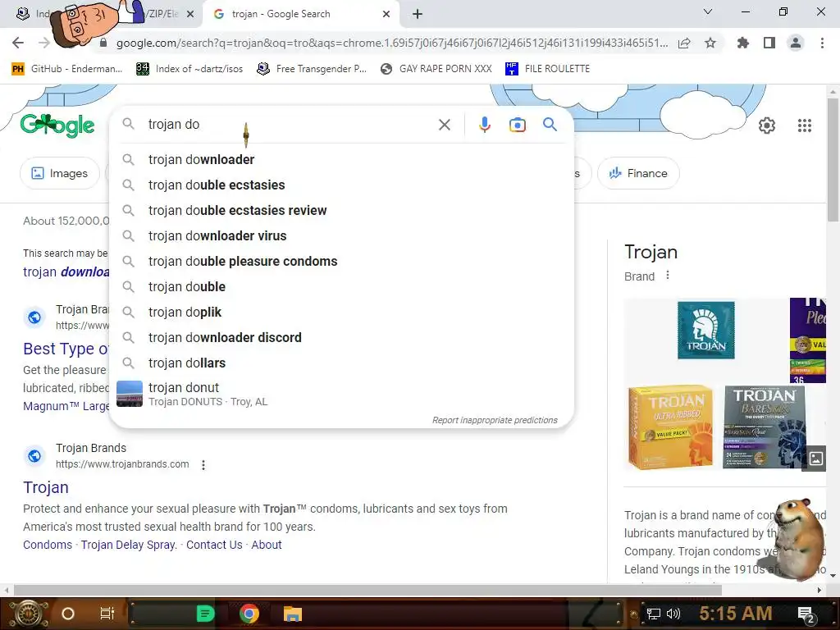
Task: Close the trojan - Google Search tab
Action: pos(386,15)
